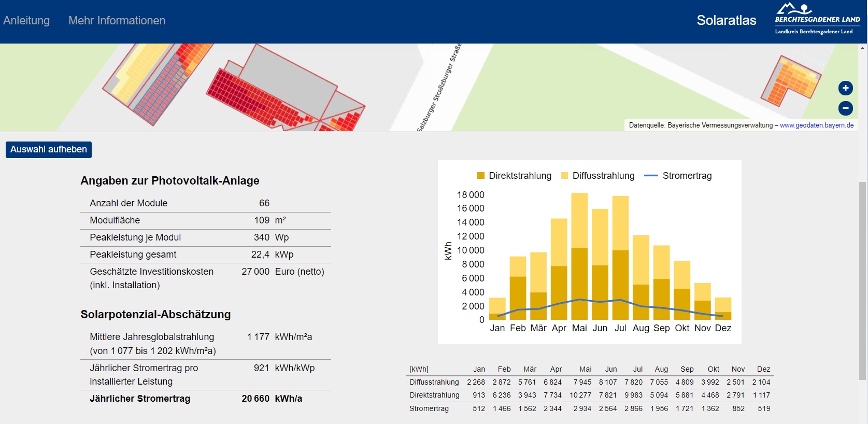The height and width of the screenshot is (424, 868).
Task: Open the Anleitung menu item
Action: (x=26, y=21)
